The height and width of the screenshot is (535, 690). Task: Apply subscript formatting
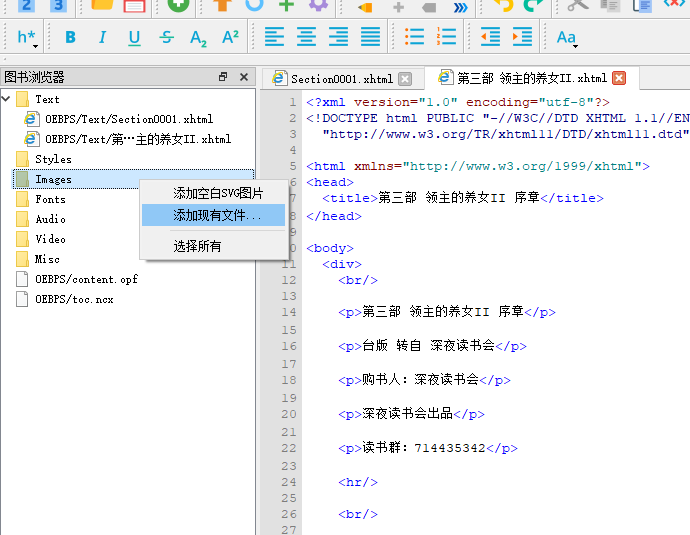click(198, 38)
